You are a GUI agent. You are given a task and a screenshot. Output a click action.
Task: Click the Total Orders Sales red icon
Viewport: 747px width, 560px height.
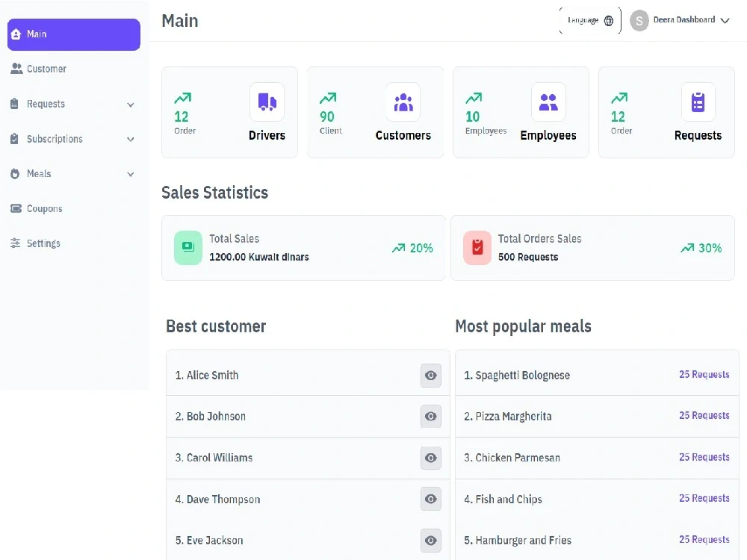477,247
